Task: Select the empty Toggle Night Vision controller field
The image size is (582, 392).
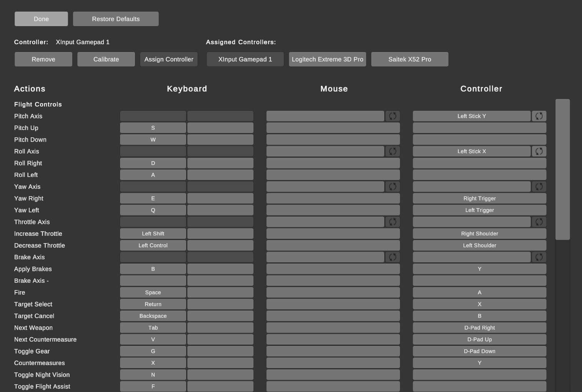Action: 480,375
